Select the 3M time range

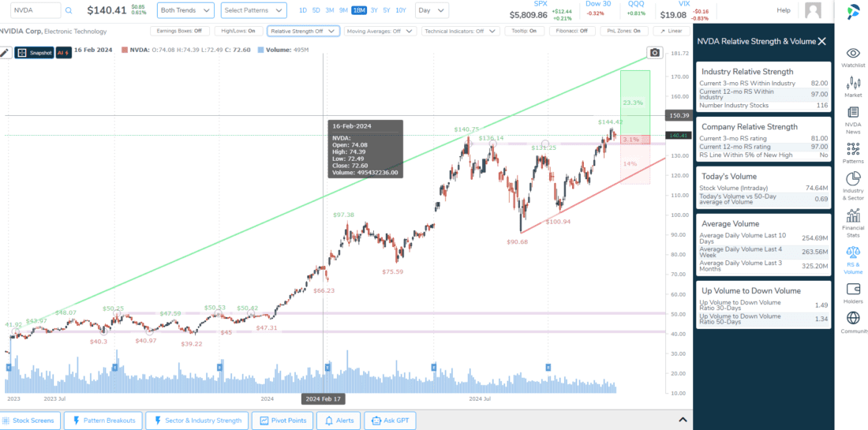(x=329, y=10)
